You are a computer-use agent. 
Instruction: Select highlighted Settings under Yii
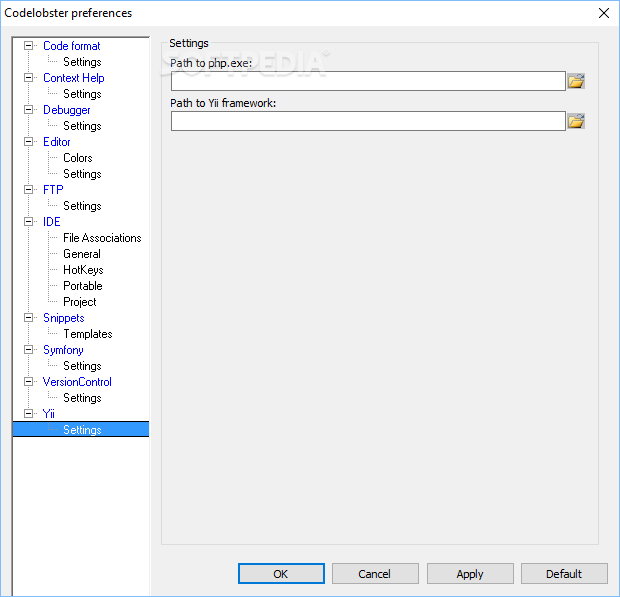click(x=81, y=429)
